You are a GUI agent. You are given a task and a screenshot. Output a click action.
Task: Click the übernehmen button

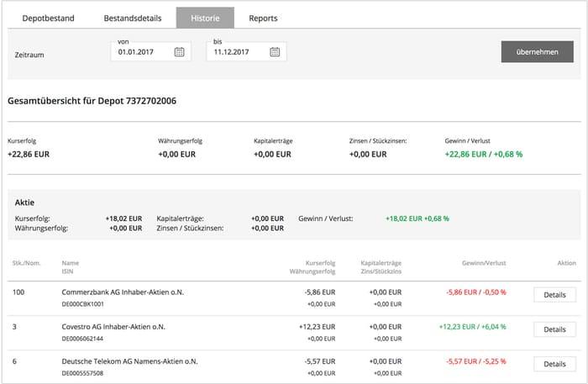tap(537, 52)
